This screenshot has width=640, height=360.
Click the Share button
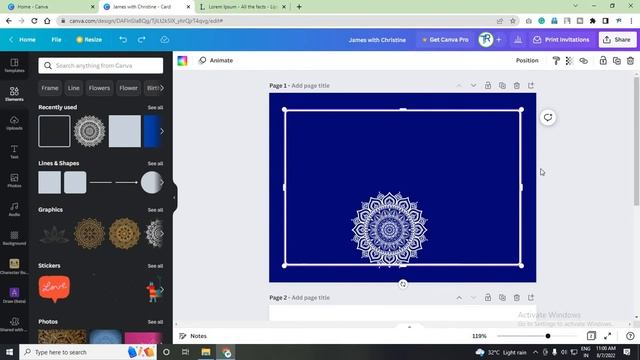617,40
